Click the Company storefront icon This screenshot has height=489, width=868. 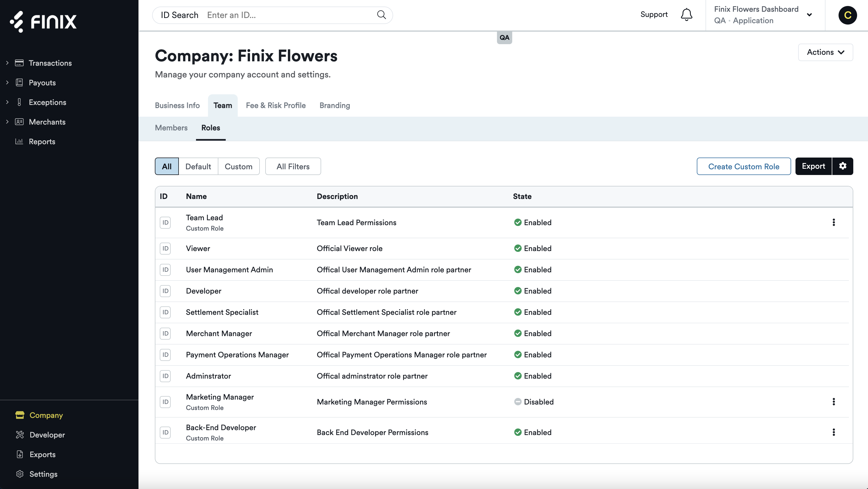[x=20, y=415]
